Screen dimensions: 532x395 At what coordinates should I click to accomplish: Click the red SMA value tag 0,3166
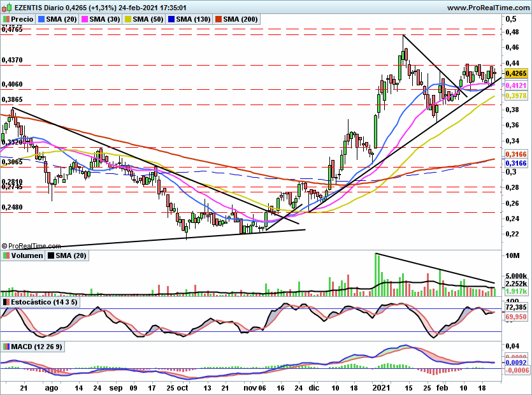516,154
